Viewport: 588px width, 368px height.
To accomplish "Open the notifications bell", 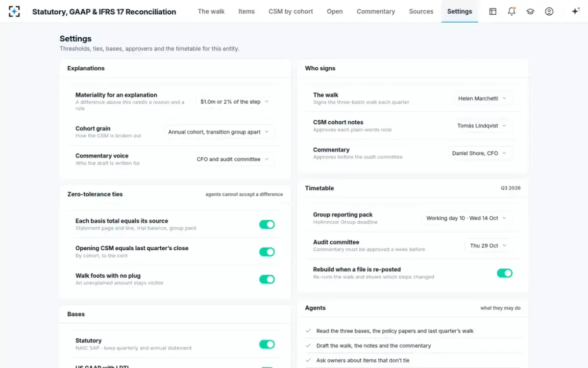I will point(512,11).
